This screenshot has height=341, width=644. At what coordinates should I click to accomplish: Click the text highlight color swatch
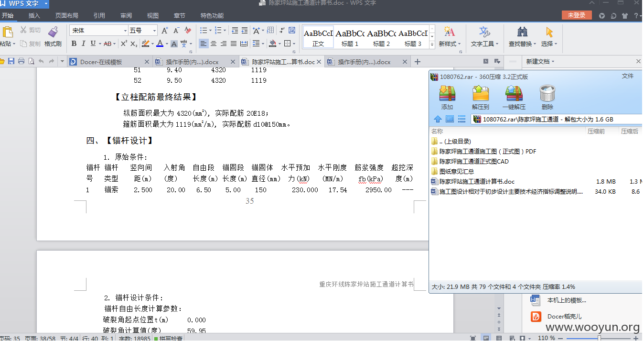146,44
